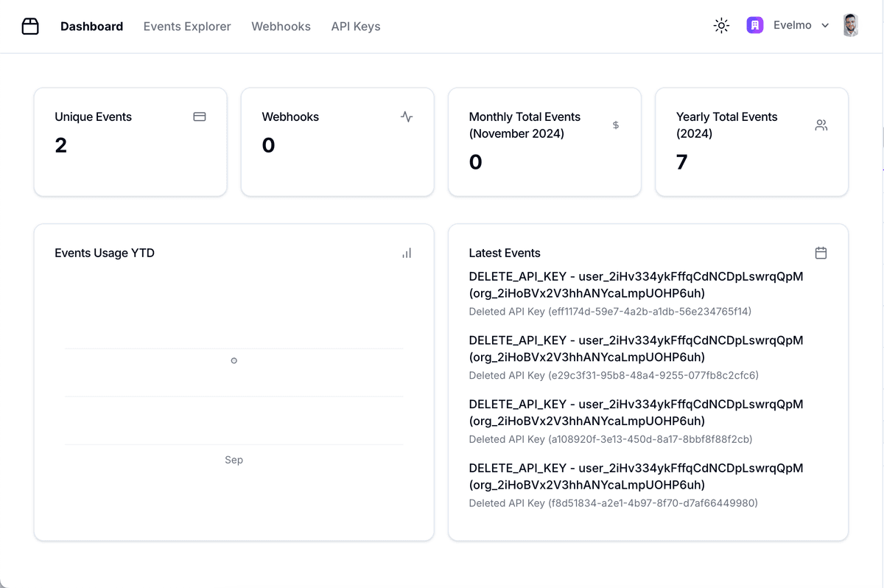Toggle light/dark theme with the sun icon
Screen dimensions: 884x588
pyautogui.click(x=720, y=24)
